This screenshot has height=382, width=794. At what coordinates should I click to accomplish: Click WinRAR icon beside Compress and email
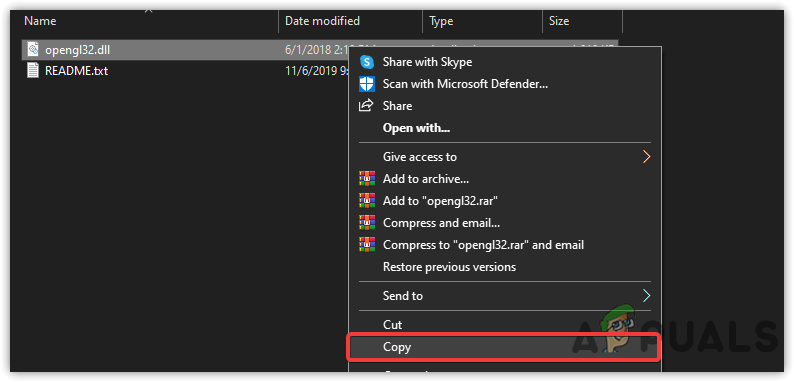[x=367, y=222]
